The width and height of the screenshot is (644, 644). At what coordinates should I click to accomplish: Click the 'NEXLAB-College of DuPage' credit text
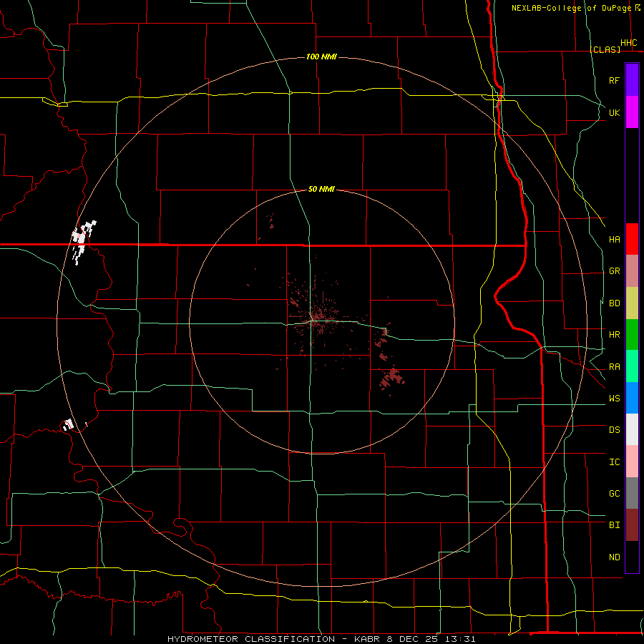click(571, 8)
